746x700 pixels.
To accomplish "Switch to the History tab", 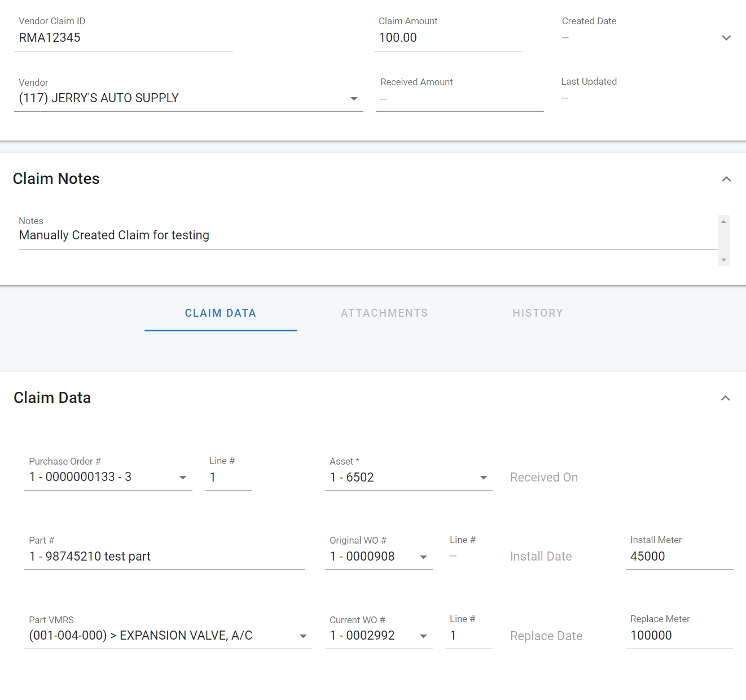I will coord(537,313).
